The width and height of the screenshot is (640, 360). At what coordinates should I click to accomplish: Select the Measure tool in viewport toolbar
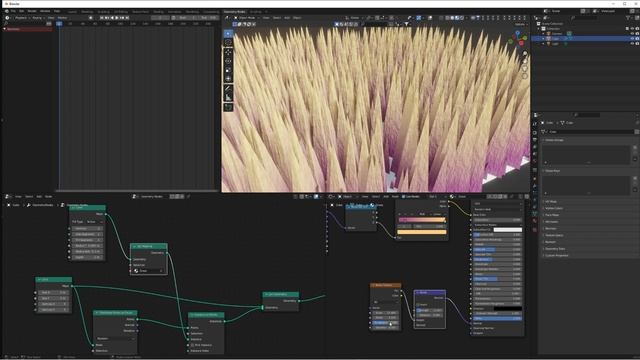(228, 97)
